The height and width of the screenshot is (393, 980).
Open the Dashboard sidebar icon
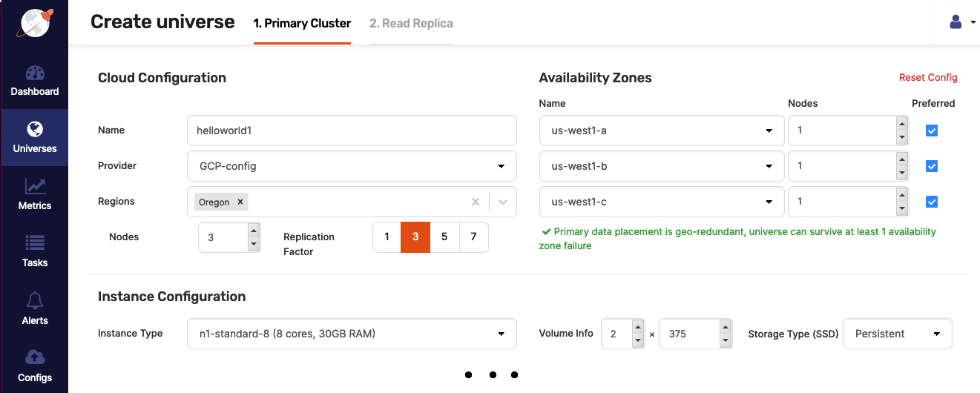point(35,73)
